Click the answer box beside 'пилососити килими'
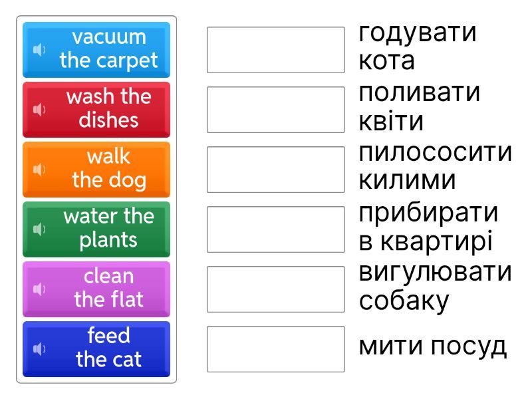Screen dimensions: 532x399 (275, 166)
